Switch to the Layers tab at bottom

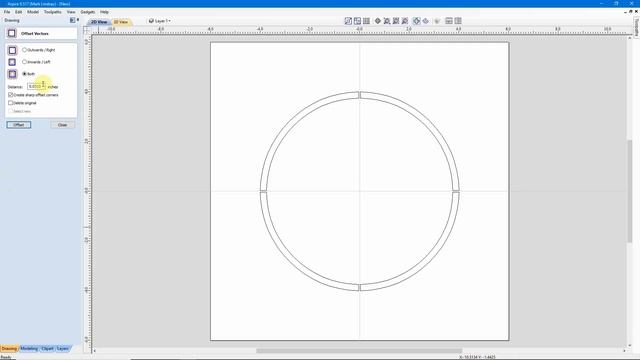[x=62, y=349]
